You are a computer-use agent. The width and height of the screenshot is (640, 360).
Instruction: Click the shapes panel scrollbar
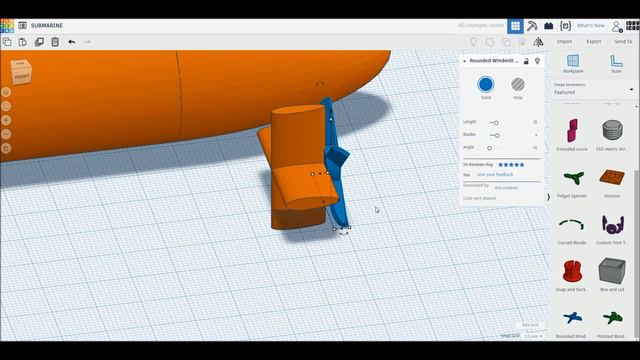click(x=637, y=253)
